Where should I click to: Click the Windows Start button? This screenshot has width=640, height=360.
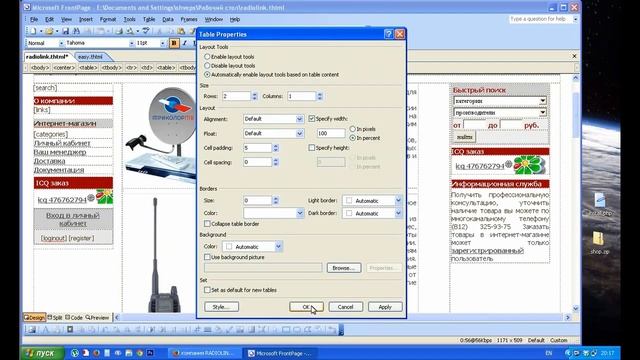[42, 353]
